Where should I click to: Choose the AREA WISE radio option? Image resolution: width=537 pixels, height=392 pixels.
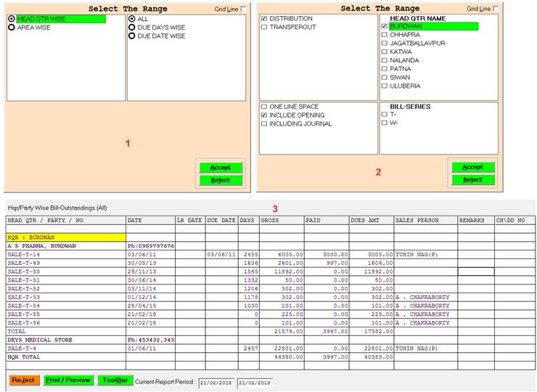[12, 28]
